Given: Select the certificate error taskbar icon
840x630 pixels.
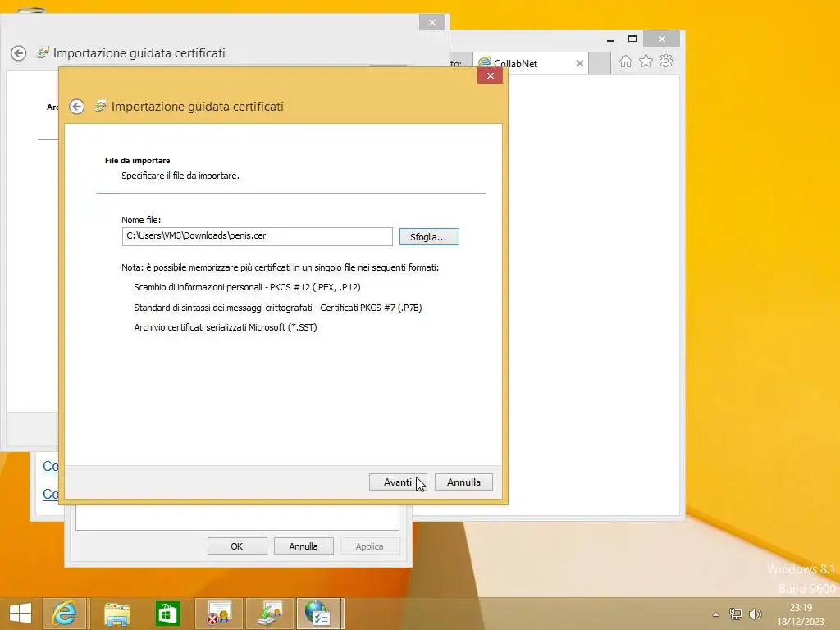Looking at the screenshot, I should pyautogui.click(x=218, y=614).
